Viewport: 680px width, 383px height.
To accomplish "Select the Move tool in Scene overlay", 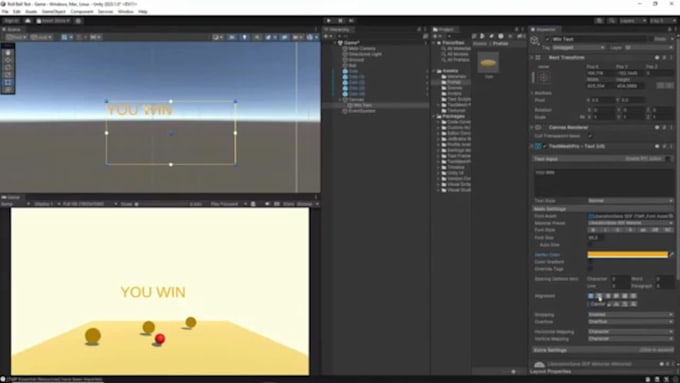I will (x=8, y=60).
